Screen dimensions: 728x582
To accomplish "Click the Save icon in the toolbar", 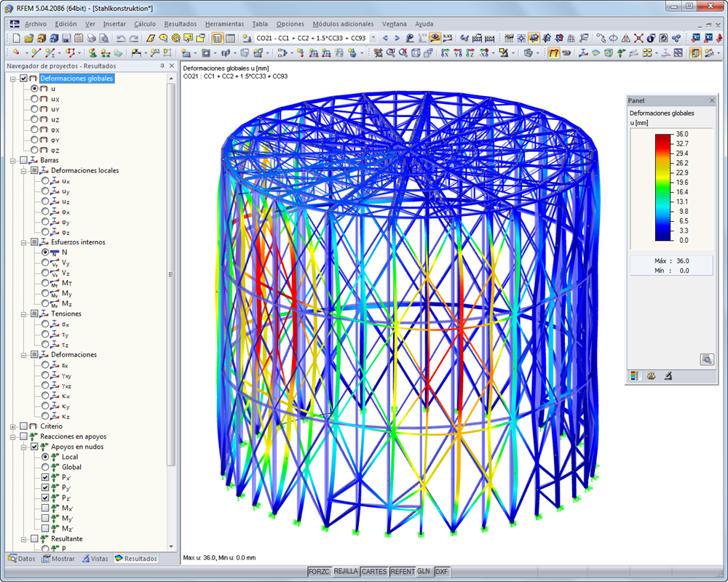I will (x=66, y=38).
